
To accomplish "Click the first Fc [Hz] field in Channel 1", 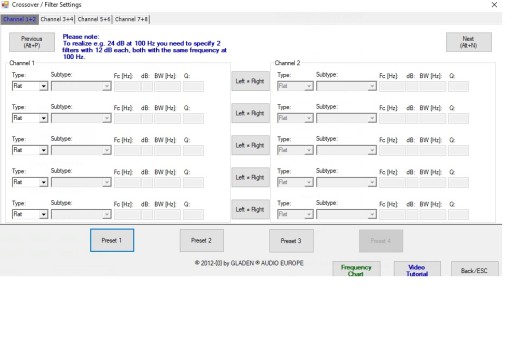I will tap(127, 87).
